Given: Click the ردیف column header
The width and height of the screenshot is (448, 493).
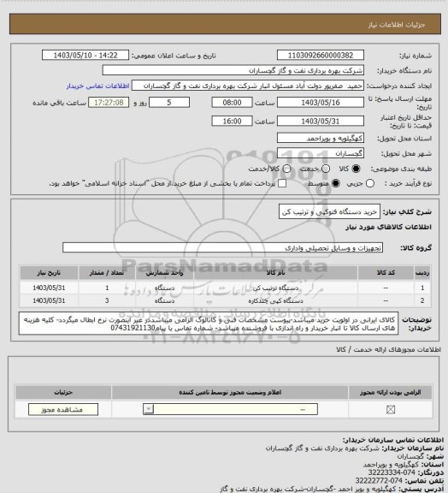Looking at the screenshot, I should pos(422,272).
